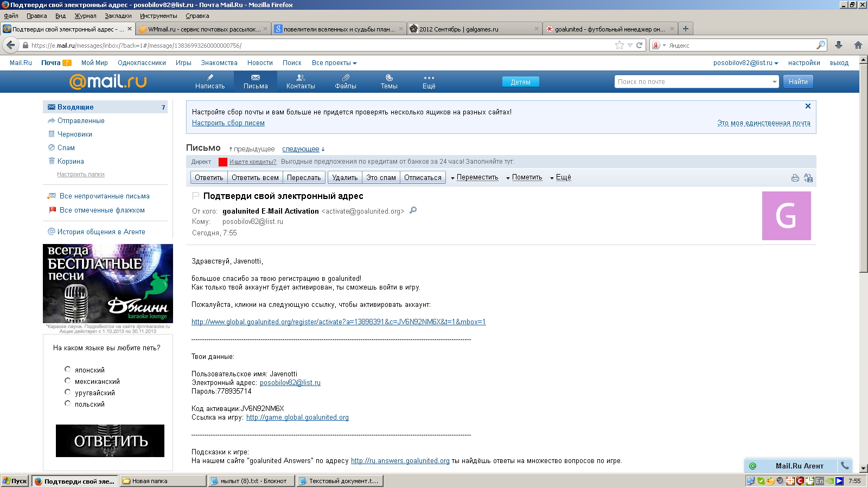Image resolution: width=868 pixels, height=488 pixels.
Task: Search letters from this sender magnifier icon
Action: (413, 210)
